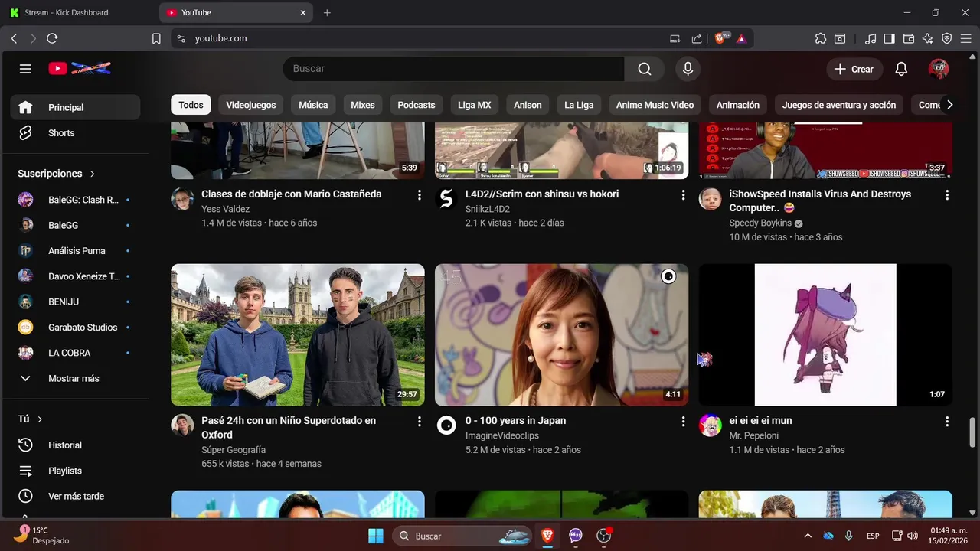Image resolution: width=980 pixels, height=551 pixels.
Task: Click the search magnifier button
Action: pyautogui.click(x=645, y=69)
